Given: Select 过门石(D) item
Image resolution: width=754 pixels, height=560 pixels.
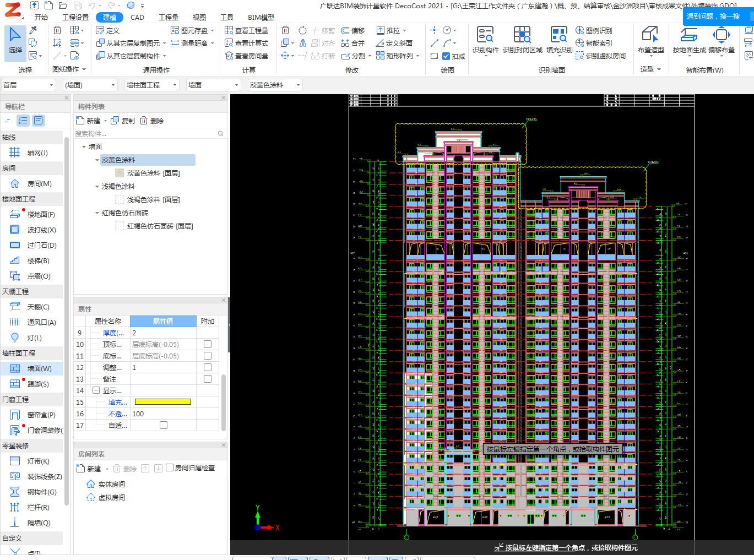Looking at the screenshot, I should [x=32, y=245].
